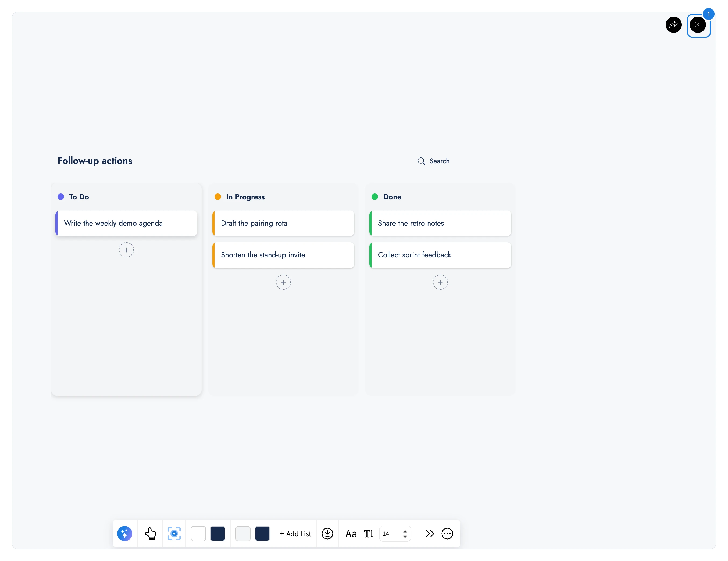Click the green Done status dot
The image size is (728, 561).
click(x=375, y=197)
